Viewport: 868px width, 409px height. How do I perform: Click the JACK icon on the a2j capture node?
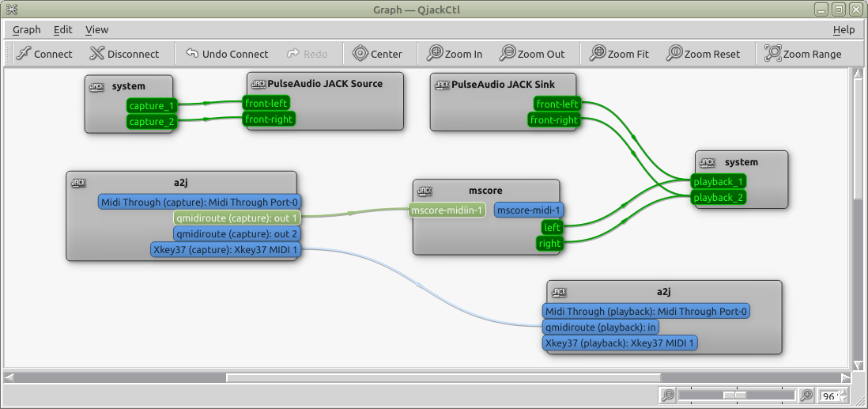(x=78, y=182)
